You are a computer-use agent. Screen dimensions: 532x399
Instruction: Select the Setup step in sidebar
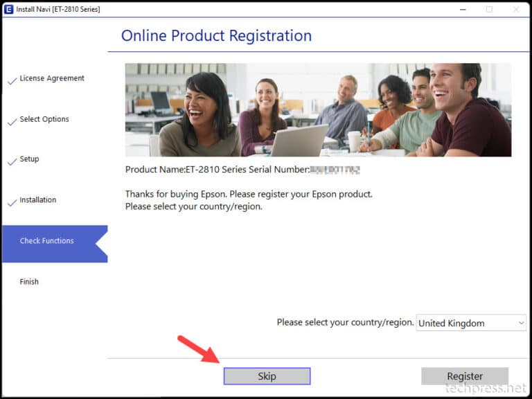click(29, 159)
